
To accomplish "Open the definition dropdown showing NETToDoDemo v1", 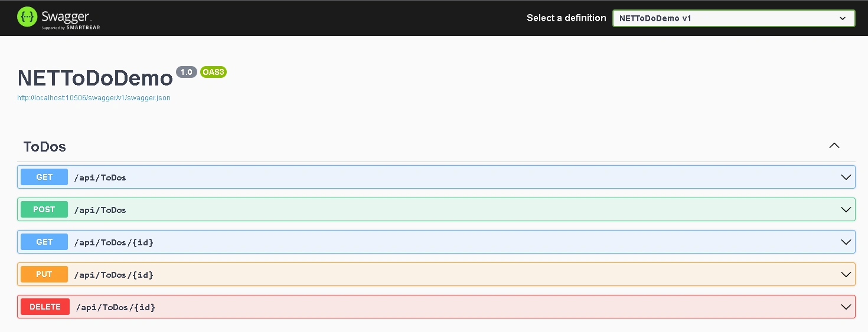I will (733, 18).
